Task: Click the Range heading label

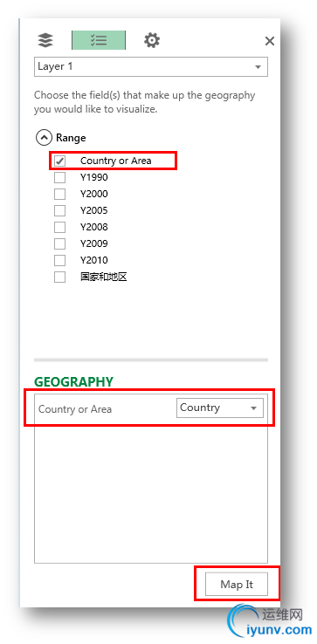Action: tap(71, 138)
